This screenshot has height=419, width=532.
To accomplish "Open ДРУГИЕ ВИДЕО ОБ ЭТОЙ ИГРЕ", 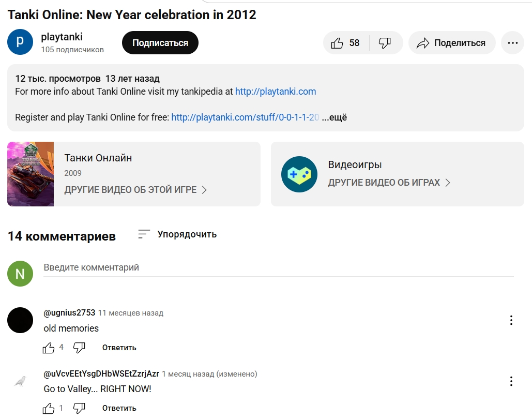I will coord(135,190).
